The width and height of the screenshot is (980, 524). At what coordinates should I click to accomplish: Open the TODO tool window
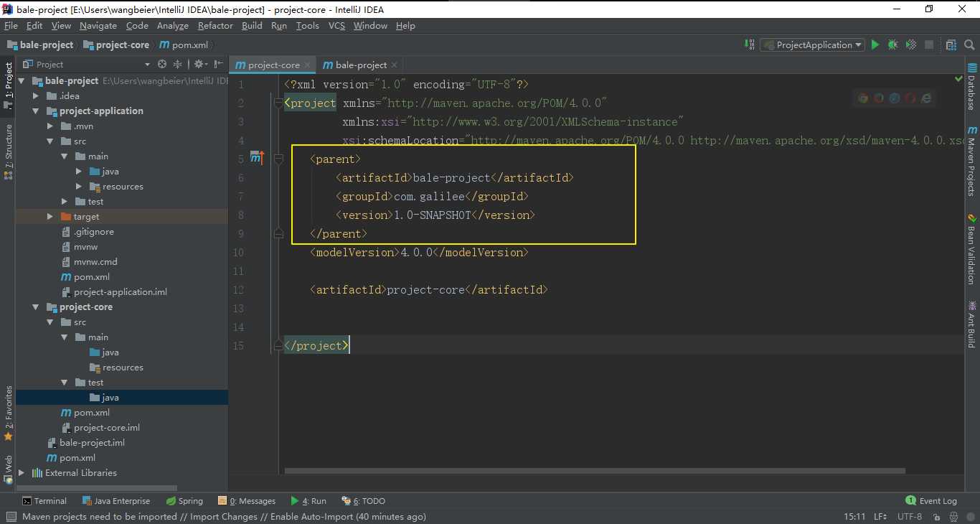coord(362,501)
